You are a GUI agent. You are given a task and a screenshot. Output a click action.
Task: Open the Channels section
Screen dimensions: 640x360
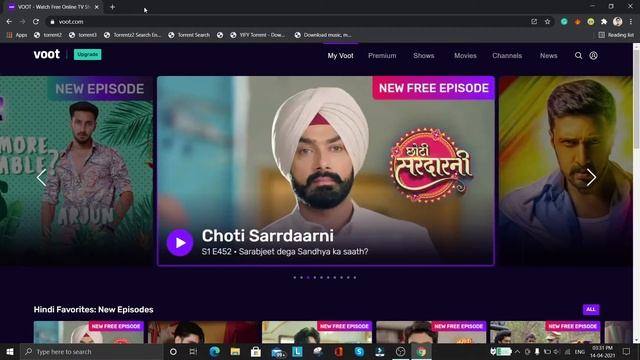[507, 56]
